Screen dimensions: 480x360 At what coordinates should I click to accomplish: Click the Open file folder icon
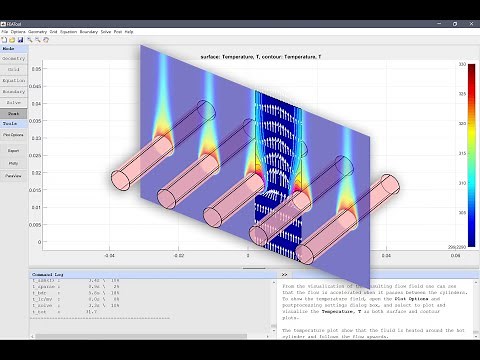[x=12, y=40]
